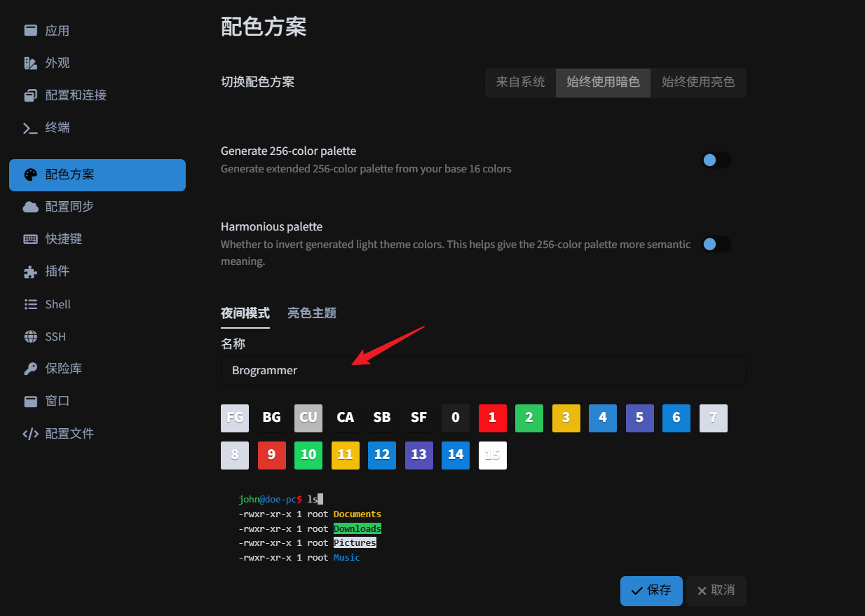Open the 快捷键 settings section
Image resolution: width=865 pixels, height=616 pixels.
coord(97,238)
